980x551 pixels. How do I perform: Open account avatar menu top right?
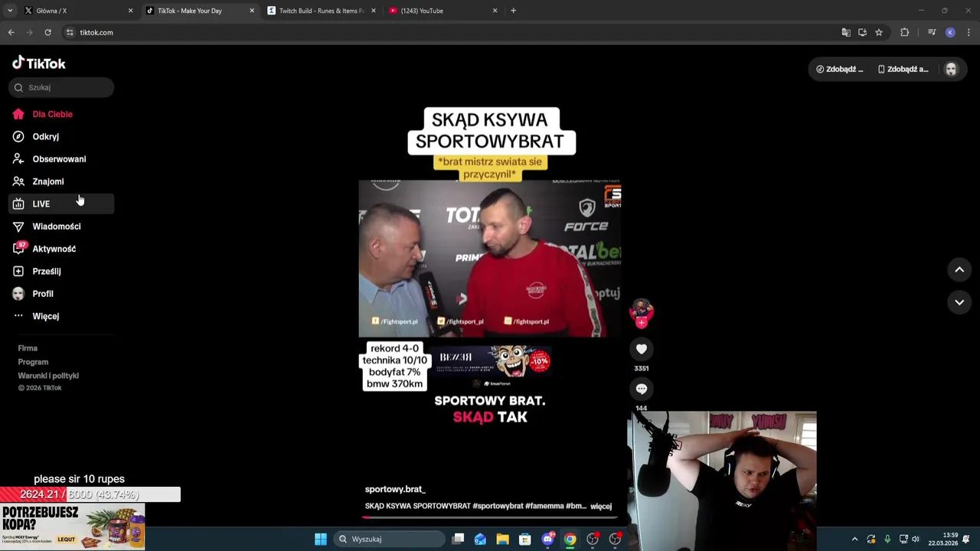coord(951,69)
